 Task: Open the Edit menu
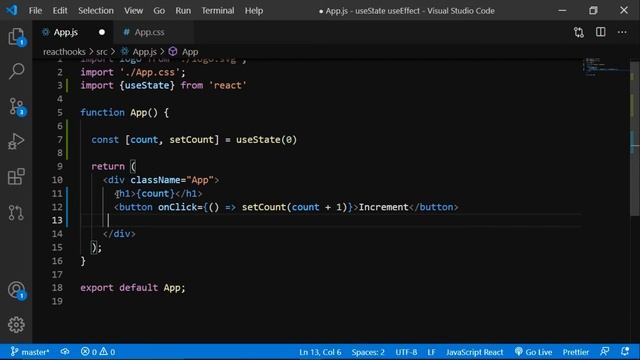60,11
